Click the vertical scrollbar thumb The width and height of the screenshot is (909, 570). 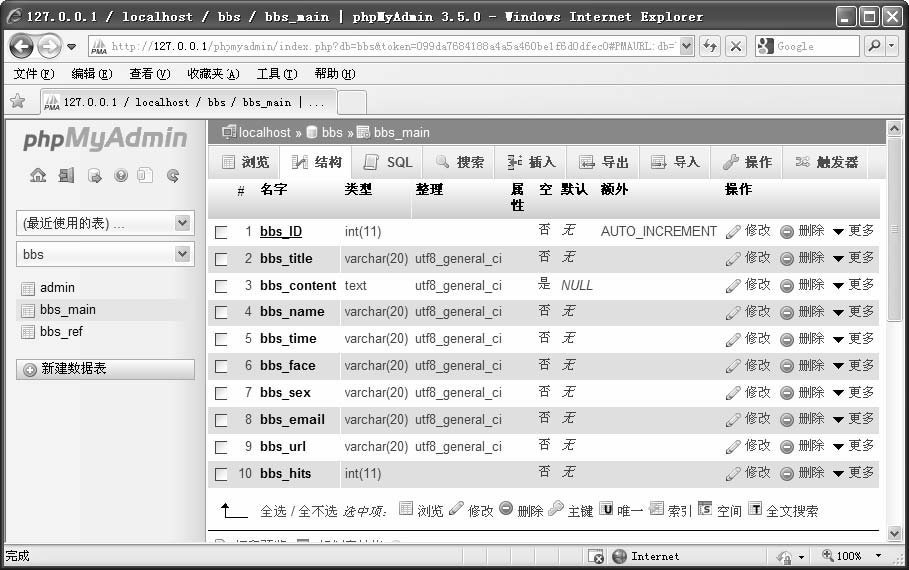[894, 229]
